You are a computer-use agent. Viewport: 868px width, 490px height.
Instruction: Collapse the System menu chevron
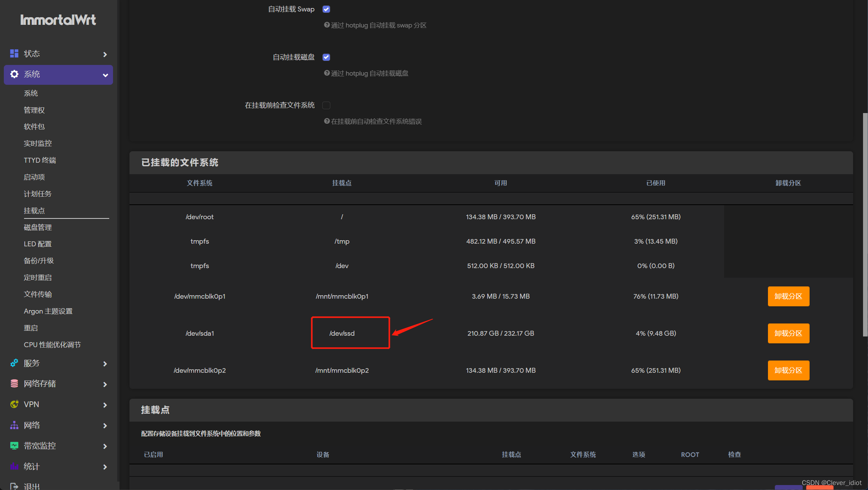pos(105,75)
